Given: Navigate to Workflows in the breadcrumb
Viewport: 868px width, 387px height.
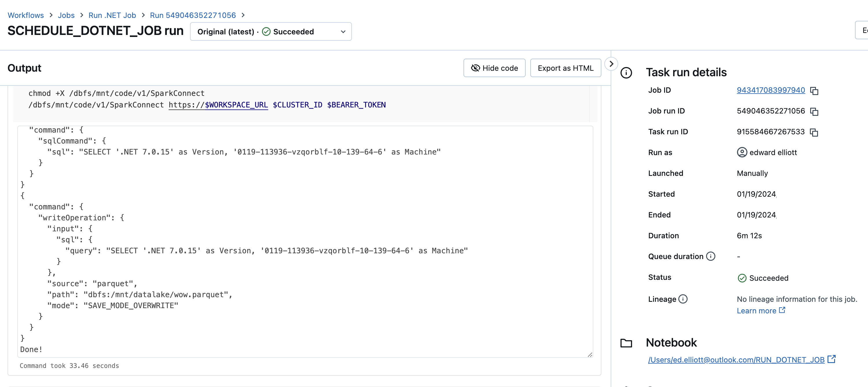Looking at the screenshot, I should pos(26,15).
